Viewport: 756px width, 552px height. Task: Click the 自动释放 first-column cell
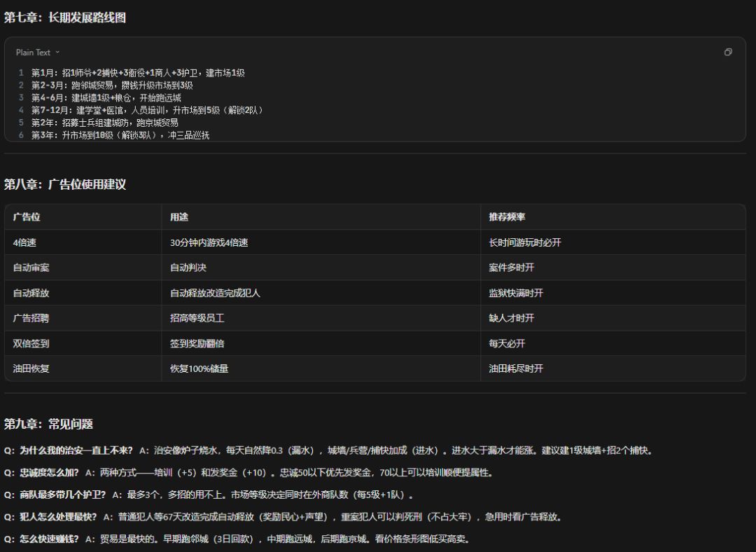click(x=83, y=293)
